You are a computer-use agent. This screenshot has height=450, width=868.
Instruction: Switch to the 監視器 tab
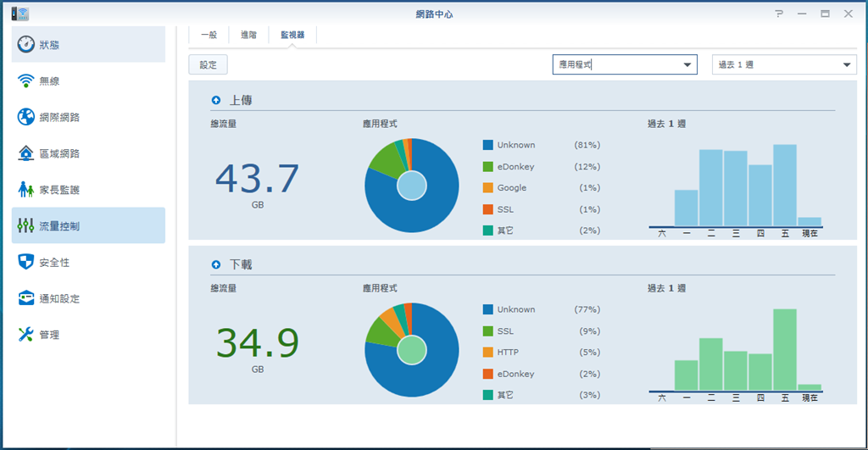(x=292, y=35)
